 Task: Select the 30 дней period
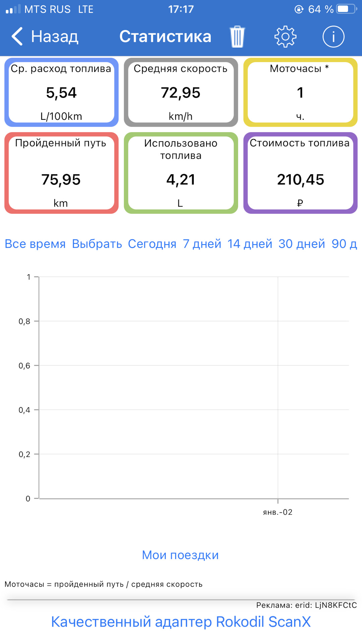click(302, 244)
